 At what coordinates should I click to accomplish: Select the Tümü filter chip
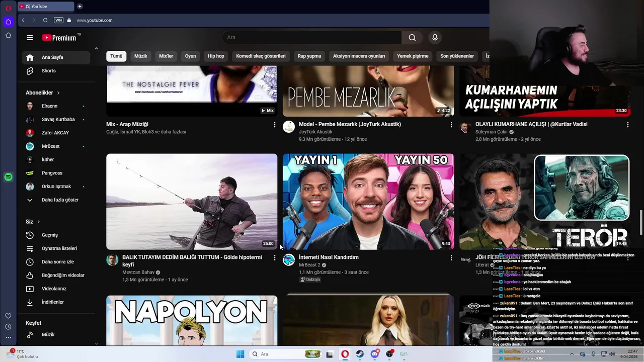pos(116,56)
